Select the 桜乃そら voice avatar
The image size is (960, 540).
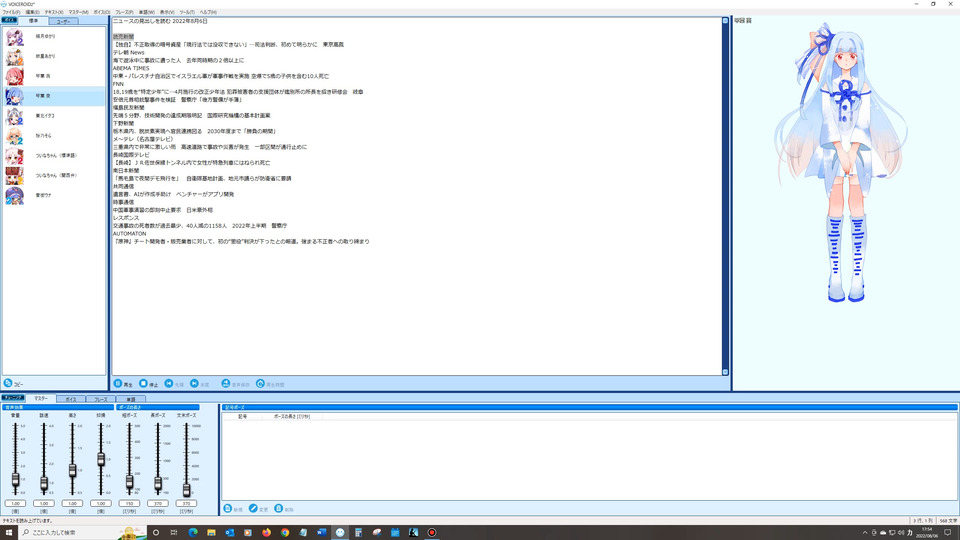point(15,136)
